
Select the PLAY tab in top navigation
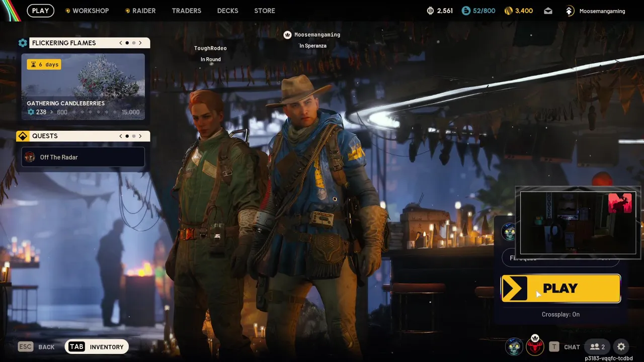click(41, 11)
